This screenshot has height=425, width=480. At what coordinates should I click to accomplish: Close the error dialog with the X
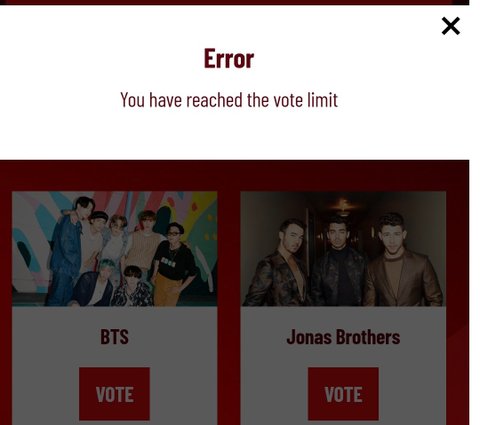pyautogui.click(x=451, y=26)
